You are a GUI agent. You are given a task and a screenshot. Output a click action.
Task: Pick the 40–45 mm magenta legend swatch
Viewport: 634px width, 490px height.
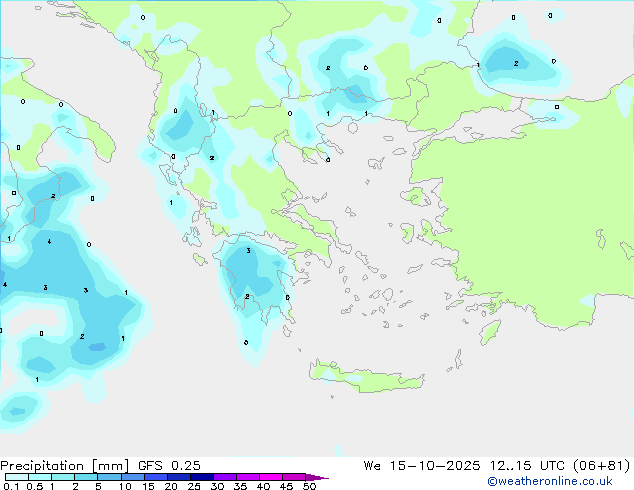[x=271, y=477]
